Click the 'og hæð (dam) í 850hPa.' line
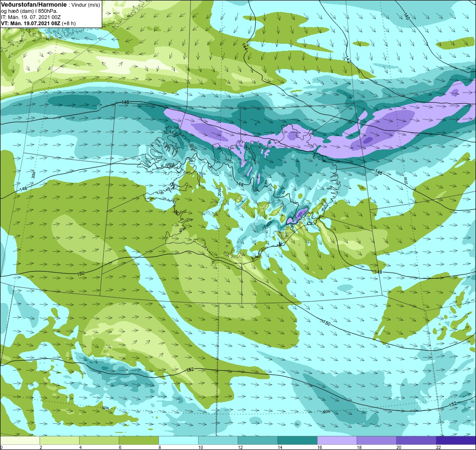This screenshot has height=450, width=476. coord(30,11)
